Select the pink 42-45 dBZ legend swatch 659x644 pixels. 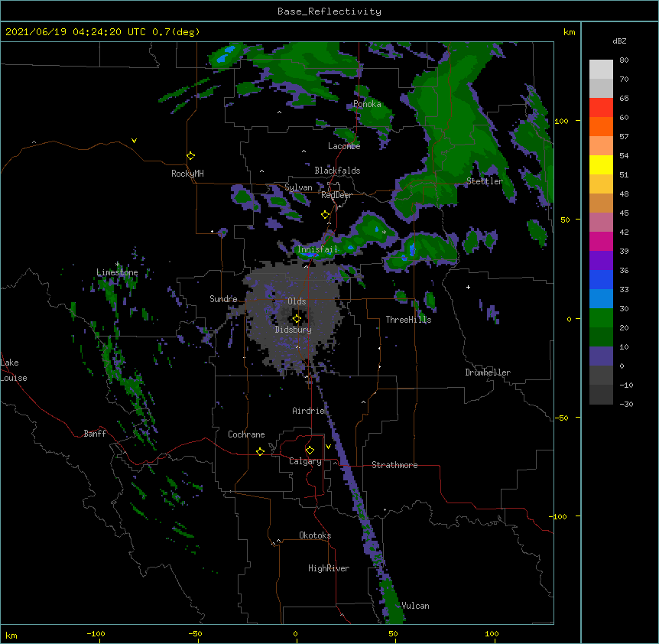point(601,222)
